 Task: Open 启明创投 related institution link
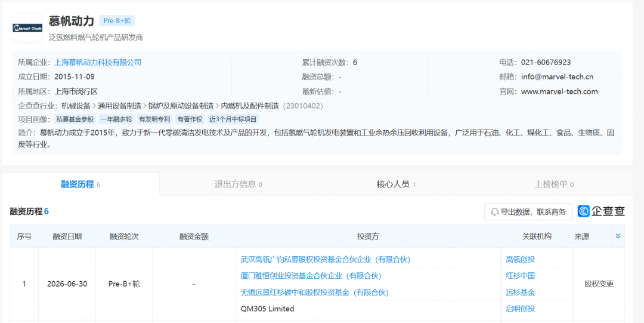[521, 309]
